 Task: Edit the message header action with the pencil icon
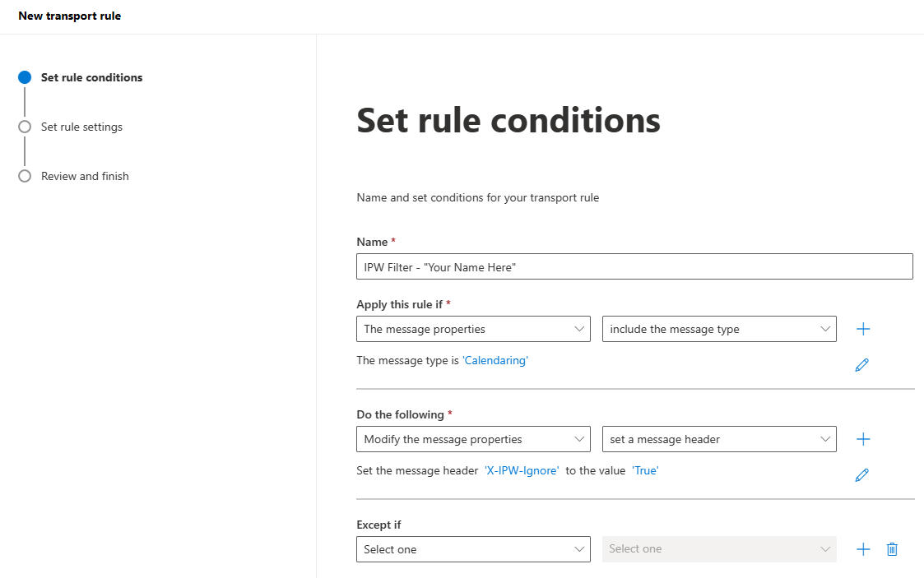(x=862, y=475)
